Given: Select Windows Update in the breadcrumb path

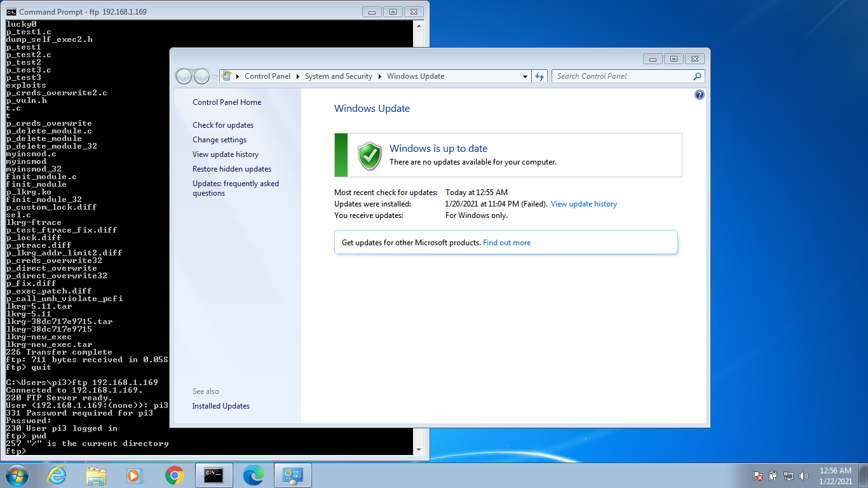Looking at the screenshot, I should tap(416, 76).
